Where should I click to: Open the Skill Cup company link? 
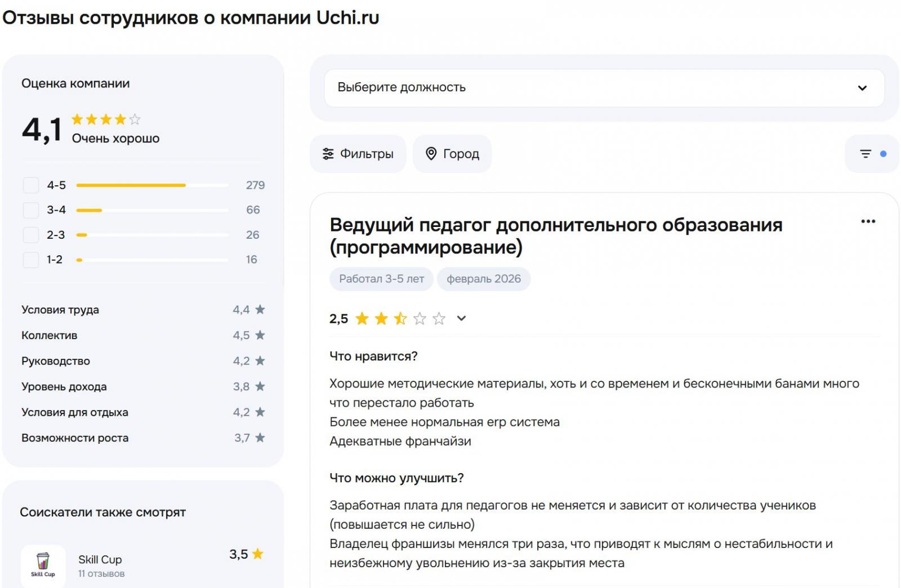(100, 559)
